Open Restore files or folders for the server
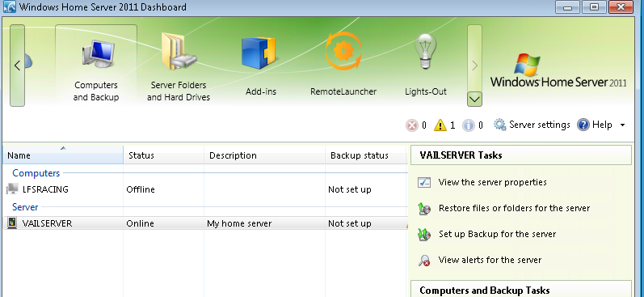 click(x=514, y=208)
